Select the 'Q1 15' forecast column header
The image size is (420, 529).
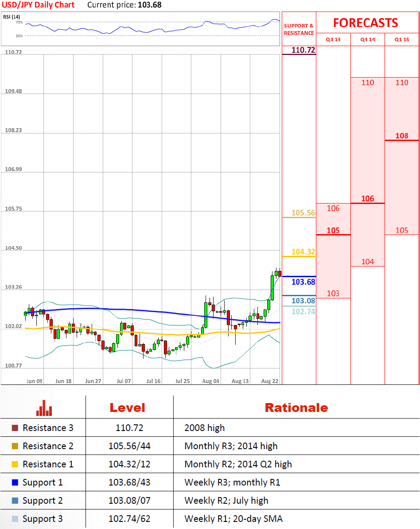click(402, 39)
